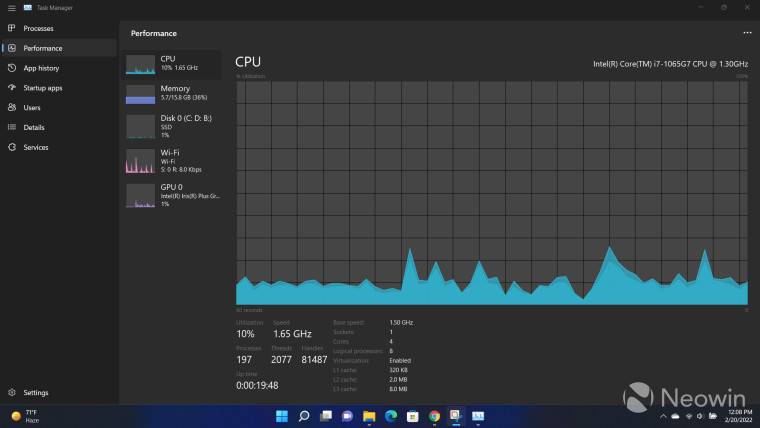Open taskbar Search icon

click(x=304, y=416)
